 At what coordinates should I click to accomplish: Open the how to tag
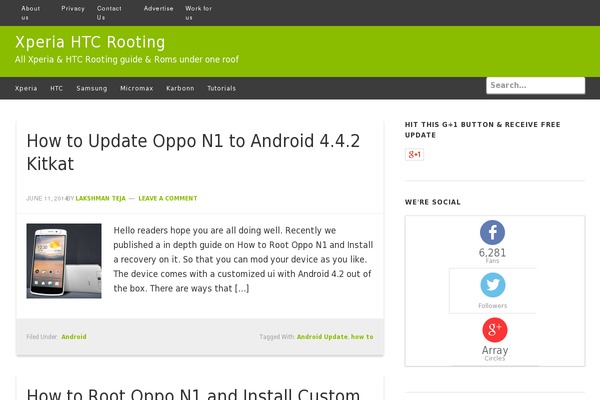click(362, 337)
